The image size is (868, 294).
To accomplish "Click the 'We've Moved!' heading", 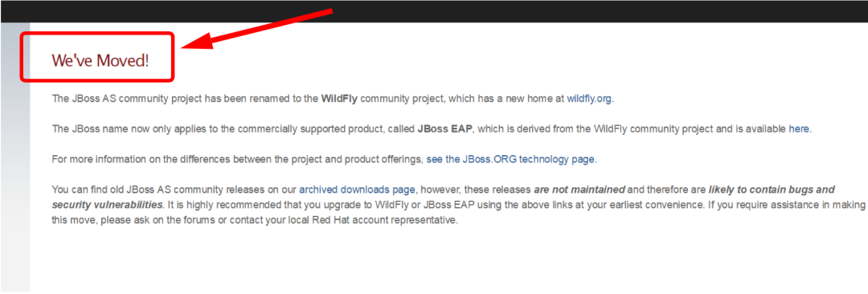I will click(x=100, y=60).
